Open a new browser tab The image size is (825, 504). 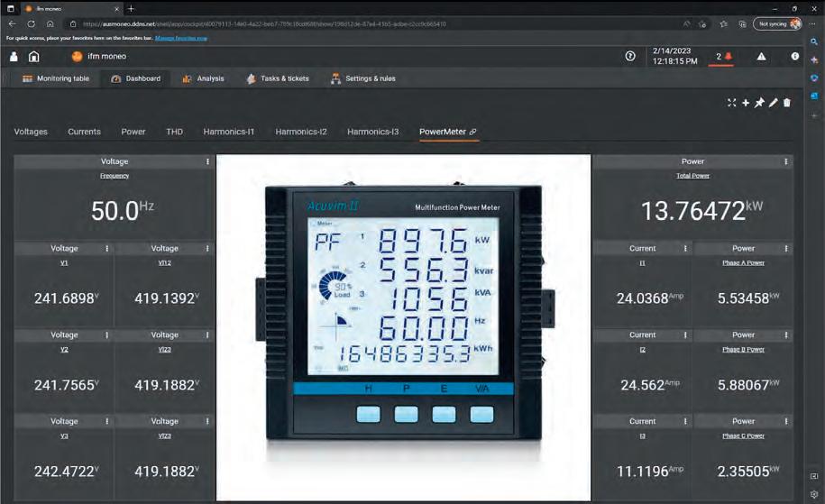tap(131, 8)
